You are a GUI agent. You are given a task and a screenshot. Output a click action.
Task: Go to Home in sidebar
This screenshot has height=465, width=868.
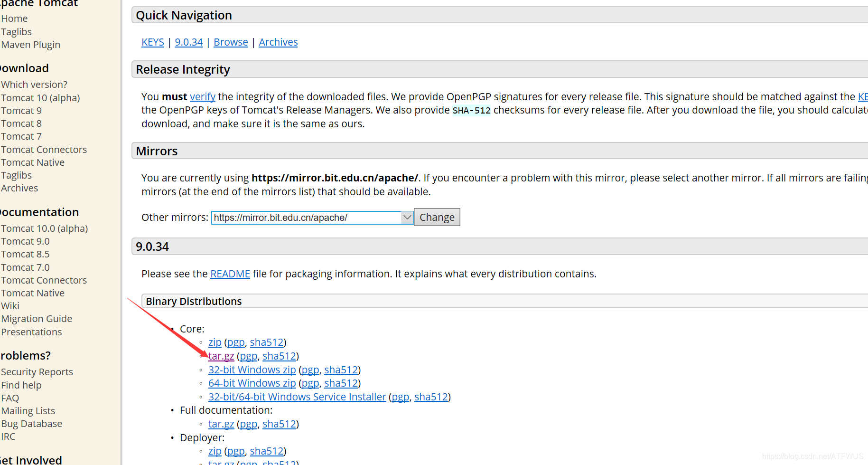14,19
